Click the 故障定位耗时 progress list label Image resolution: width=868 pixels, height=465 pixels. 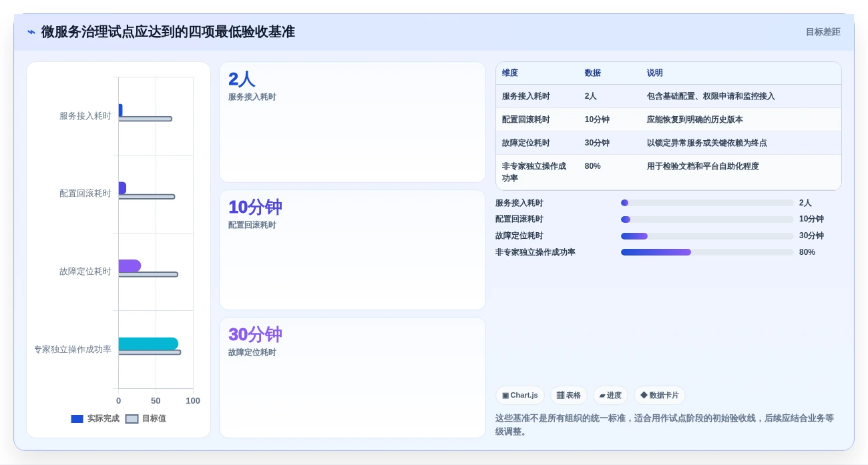(519, 236)
